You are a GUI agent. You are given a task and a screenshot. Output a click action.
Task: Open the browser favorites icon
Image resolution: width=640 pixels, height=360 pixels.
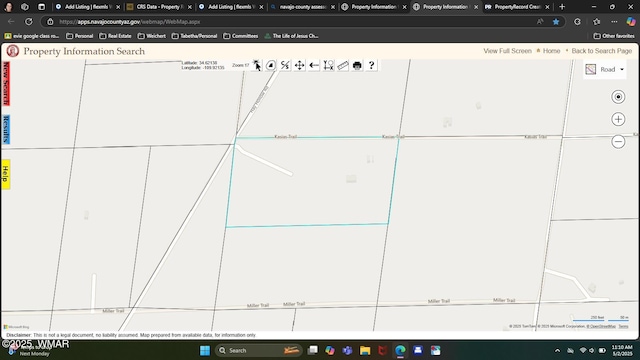coord(596,22)
